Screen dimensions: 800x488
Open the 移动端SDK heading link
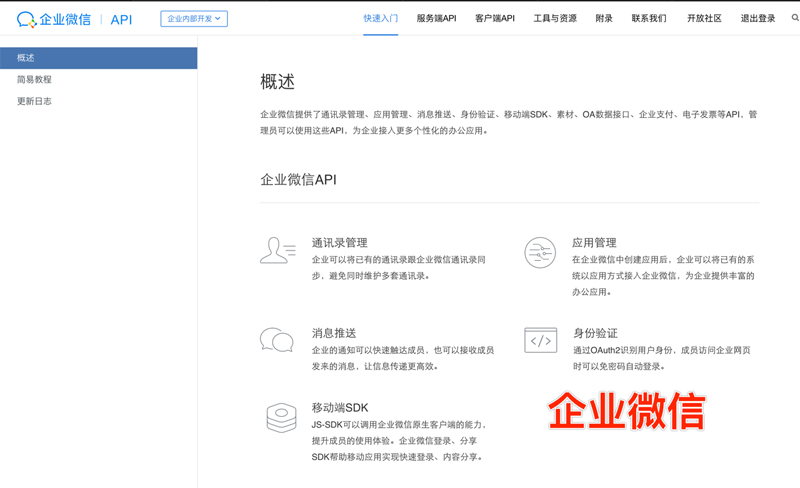click(340, 408)
